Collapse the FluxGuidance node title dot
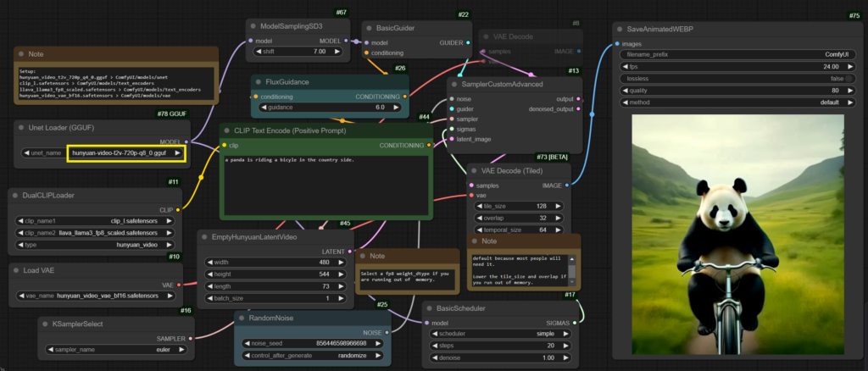The image size is (868, 371). pyautogui.click(x=258, y=82)
